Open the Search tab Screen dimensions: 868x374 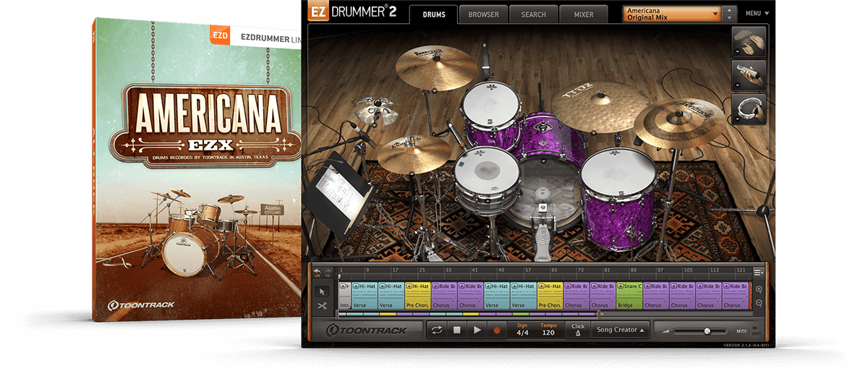click(534, 14)
